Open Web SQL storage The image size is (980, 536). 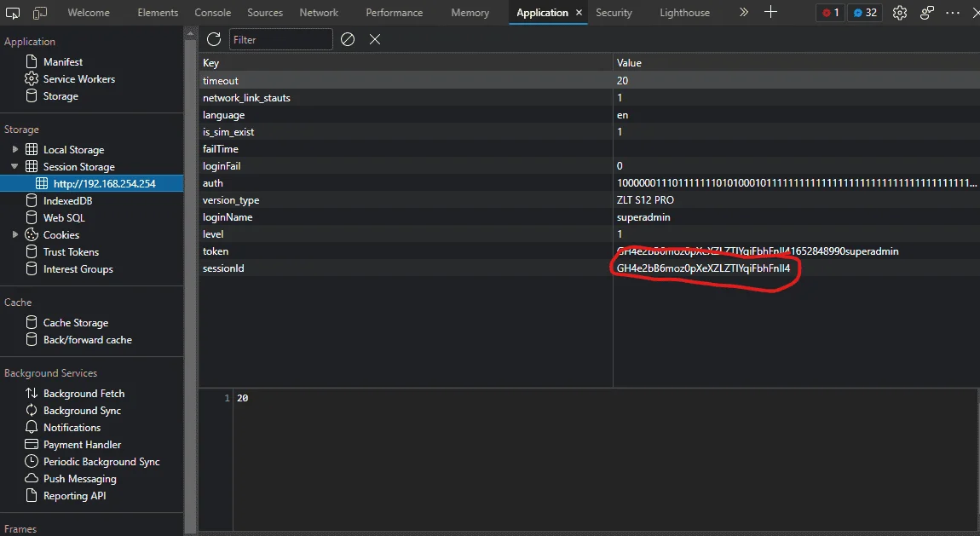(x=64, y=217)
